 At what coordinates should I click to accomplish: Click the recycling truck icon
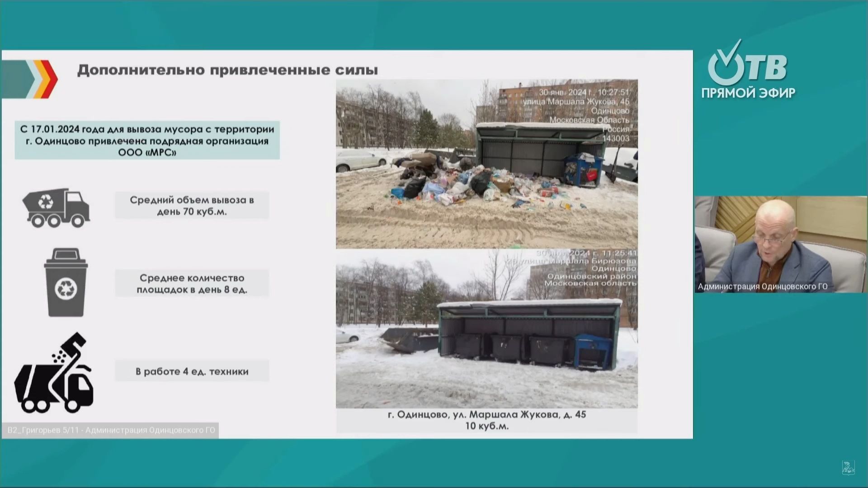click(x=56, y=208)
